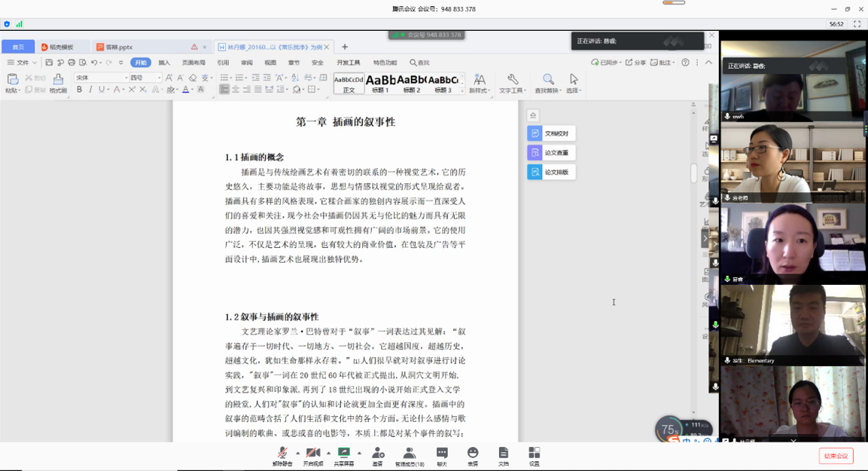Click the new tab plus button
Image resolution: width=868 pixels, height=471 pixels.
click(x=344, y=47)
